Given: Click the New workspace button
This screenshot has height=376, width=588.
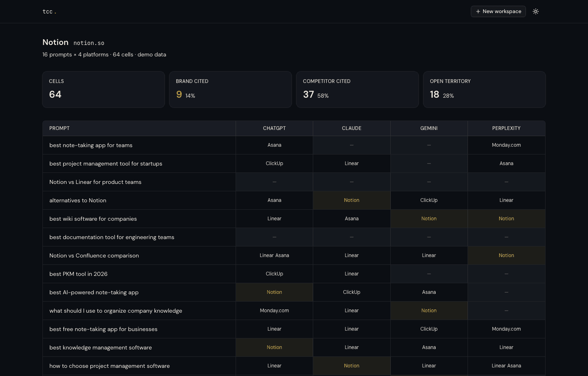Looking at the screenshot, I should (498, 11).
